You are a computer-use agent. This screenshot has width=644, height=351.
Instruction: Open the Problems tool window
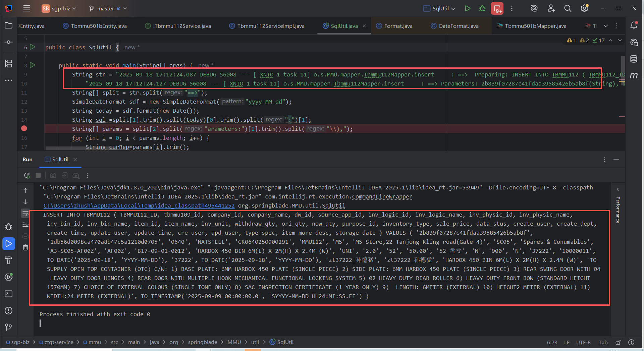[x=9, y=311]
